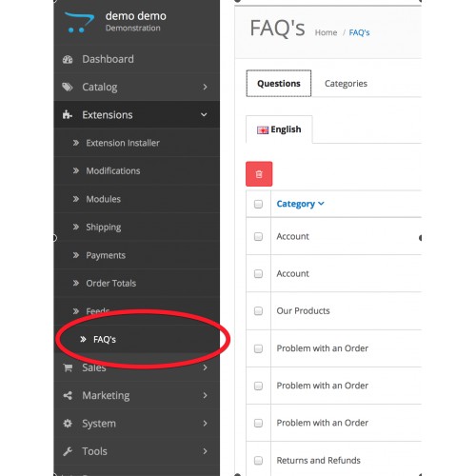
Task: Click the Dashboard gauge icon
Action: pyautogui.click(x=68, y=59)
